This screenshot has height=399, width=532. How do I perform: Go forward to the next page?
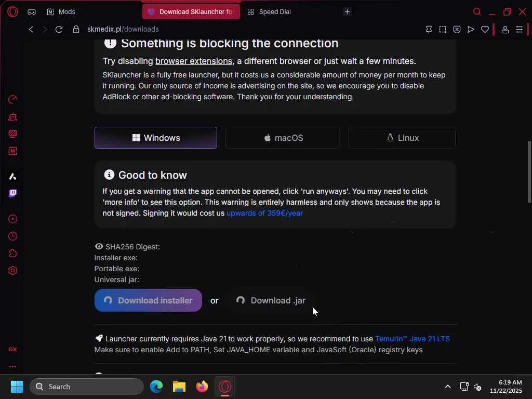click(x=45, y=29)
